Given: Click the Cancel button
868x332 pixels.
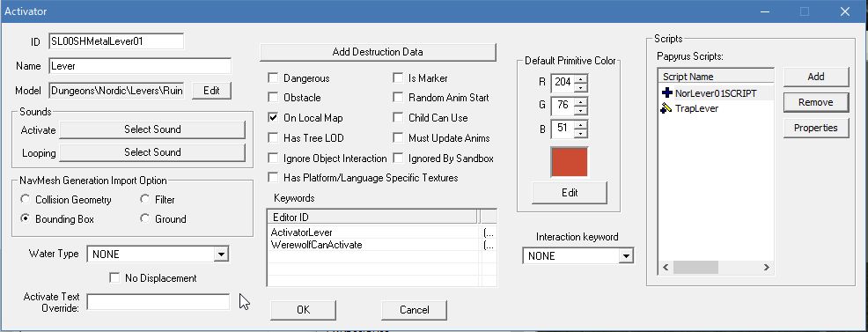Looking at the screenshot, I should point(414,310).
